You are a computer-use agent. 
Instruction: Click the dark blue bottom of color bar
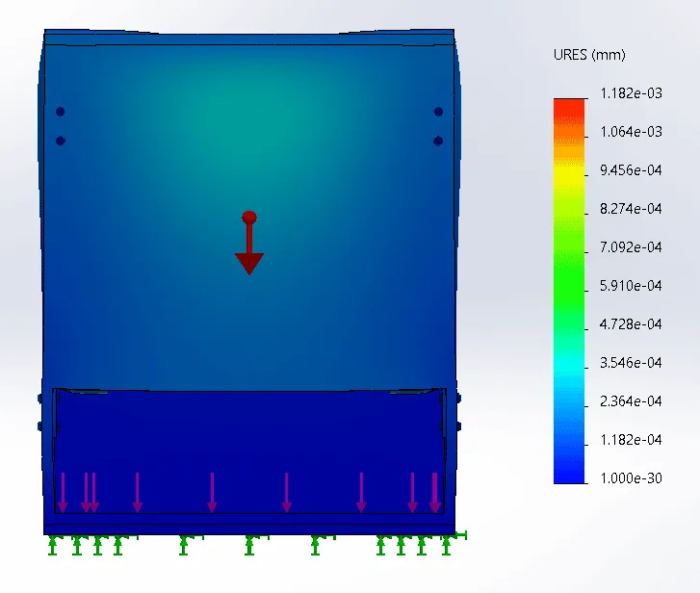pyautogui.click(x=569, y=474)
